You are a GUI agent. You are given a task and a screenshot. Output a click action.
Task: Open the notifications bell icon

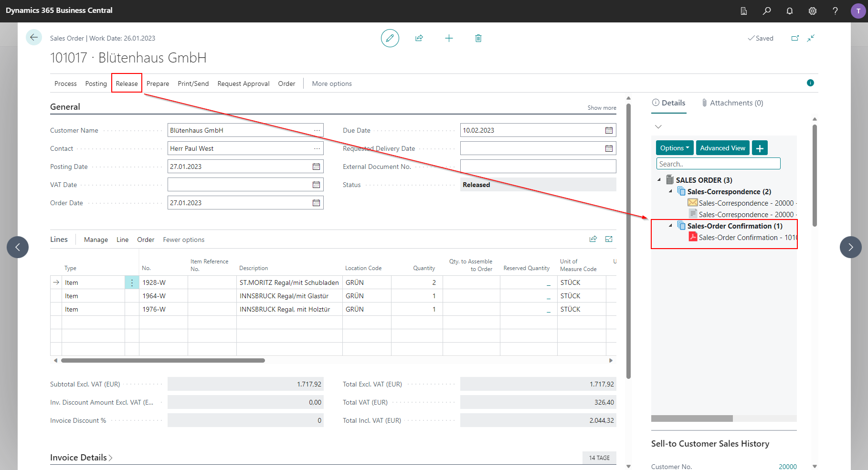[x=790, y=11]
